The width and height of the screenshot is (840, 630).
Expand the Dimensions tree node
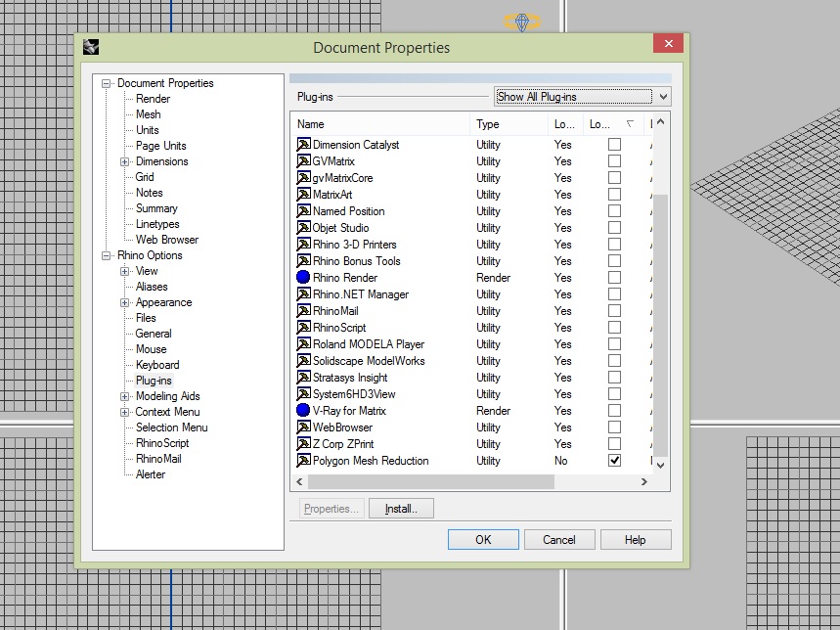point(124,161)
